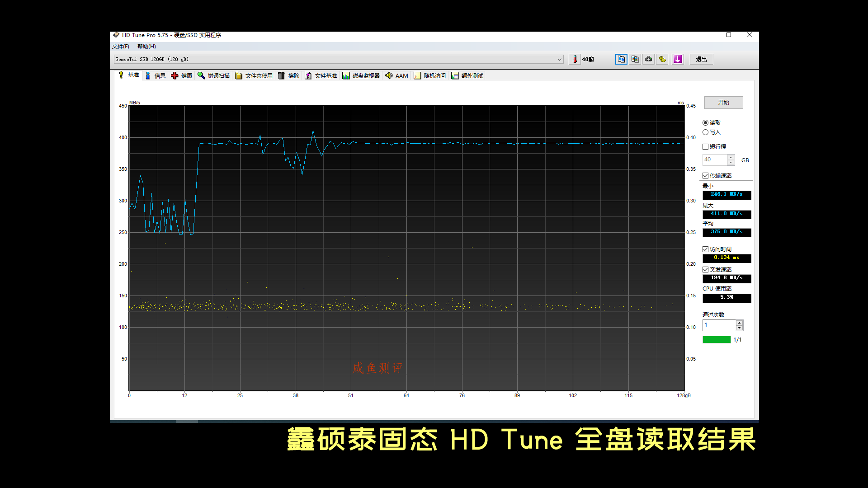The image size is (868, 488).
Task: Increase the short stroke GB stepper
Action: (x=731, y=157)
